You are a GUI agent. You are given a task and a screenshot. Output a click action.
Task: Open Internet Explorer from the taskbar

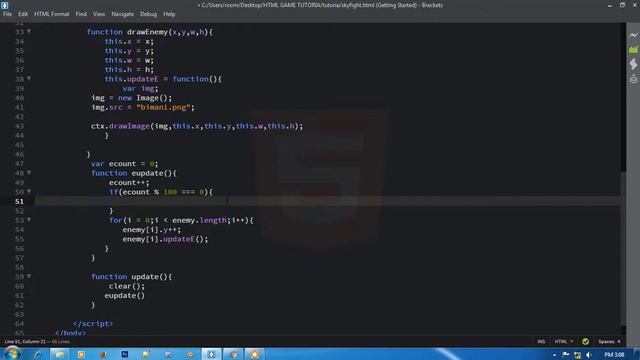coord(38,354)
